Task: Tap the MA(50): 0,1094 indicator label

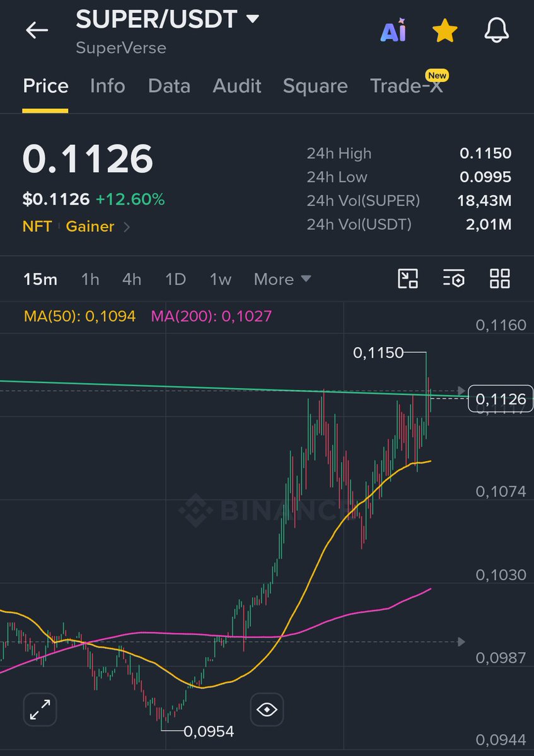Action: click(79, 316)
